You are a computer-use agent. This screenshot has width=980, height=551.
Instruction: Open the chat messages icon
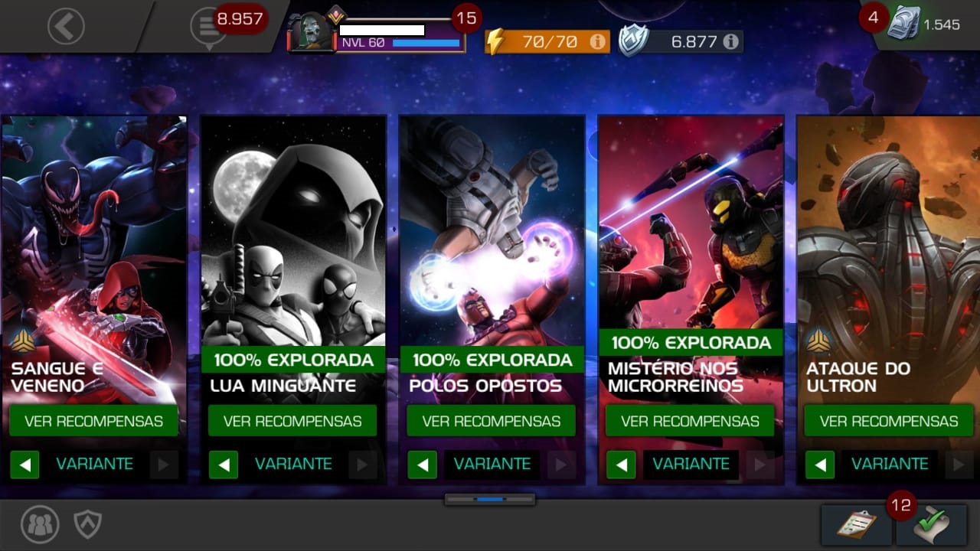click(x=207, y=28)
